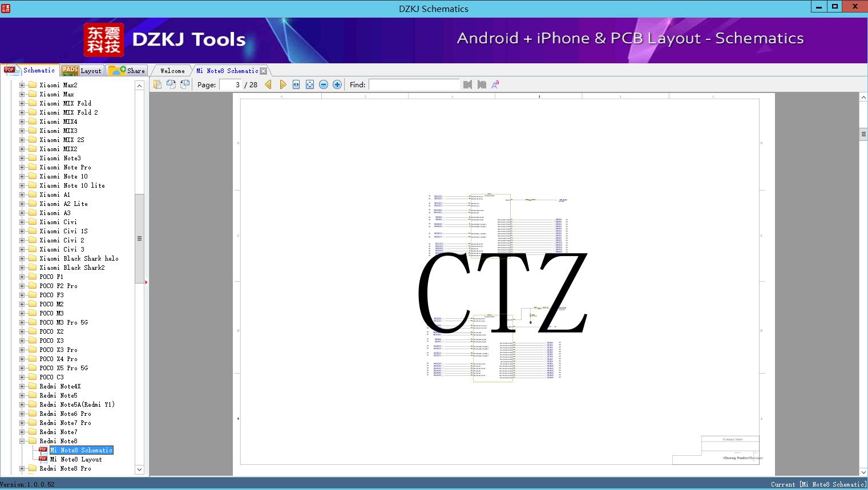Maximize the DZKJ Schematics window

(x=834, y=7)
